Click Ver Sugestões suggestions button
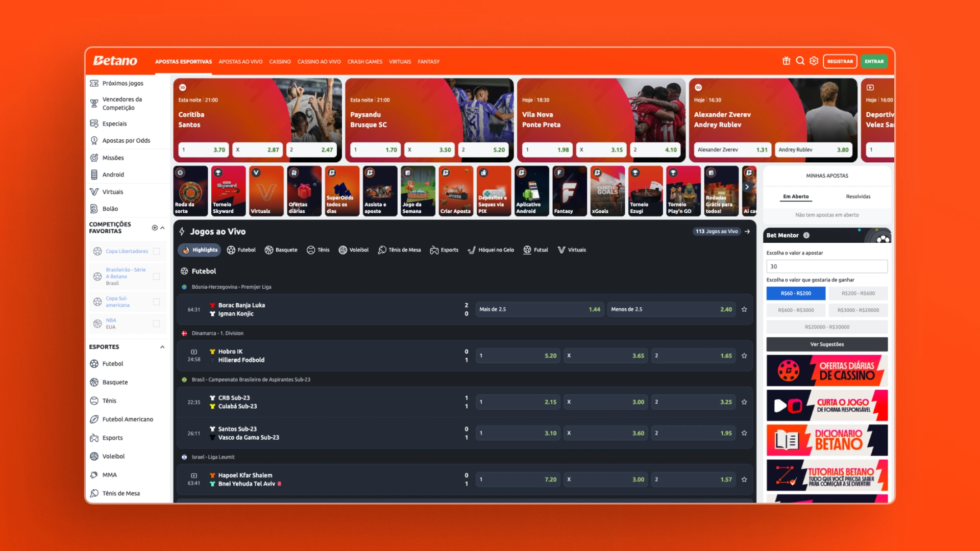980x551 pixels. point(827,344)
